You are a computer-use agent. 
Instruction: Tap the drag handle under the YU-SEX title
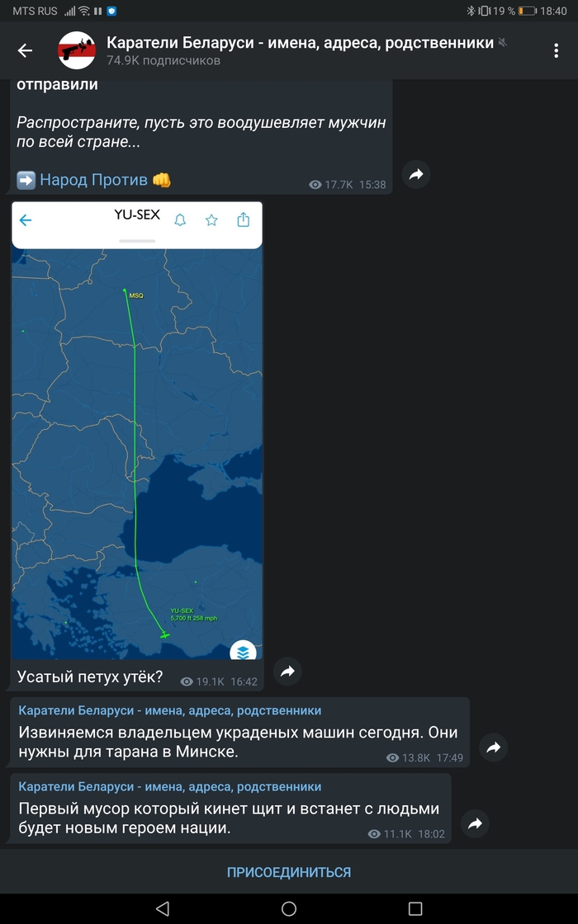click(x=137, y=241)
